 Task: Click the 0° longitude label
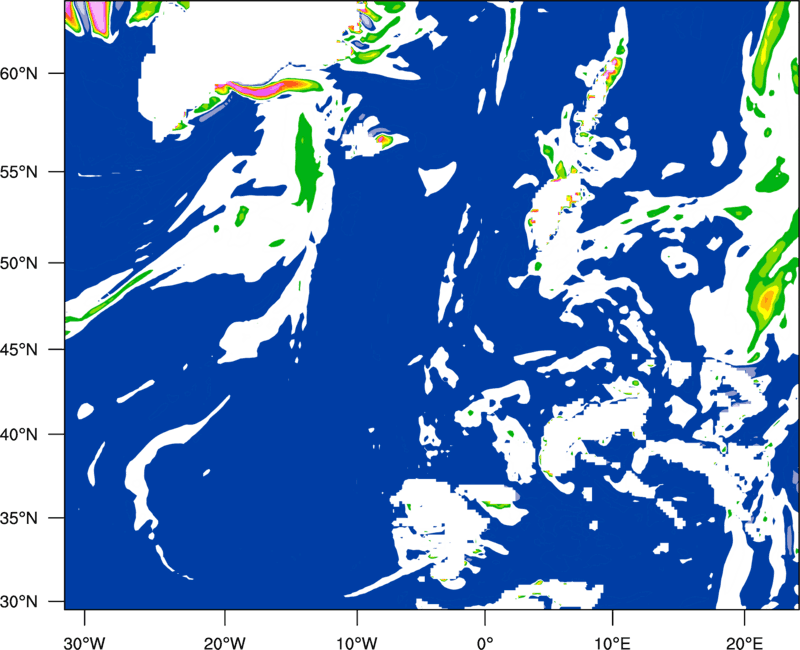tap(485, 643)
